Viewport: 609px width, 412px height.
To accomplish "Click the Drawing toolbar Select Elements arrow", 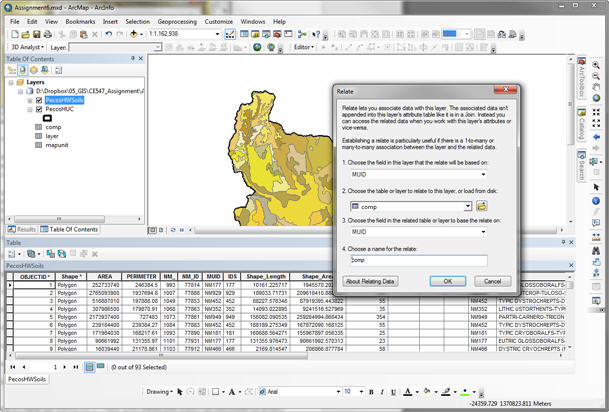I will click(x=180, y=392).
